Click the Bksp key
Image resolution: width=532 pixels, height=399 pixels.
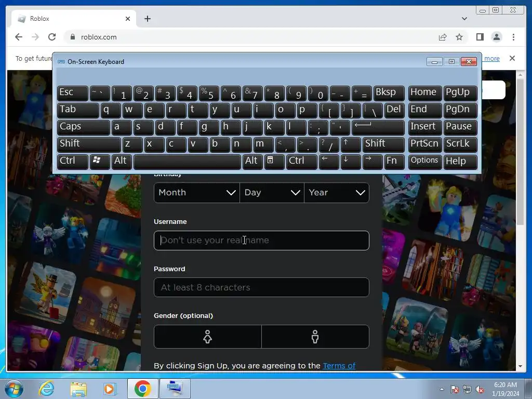tap(389, 94)
